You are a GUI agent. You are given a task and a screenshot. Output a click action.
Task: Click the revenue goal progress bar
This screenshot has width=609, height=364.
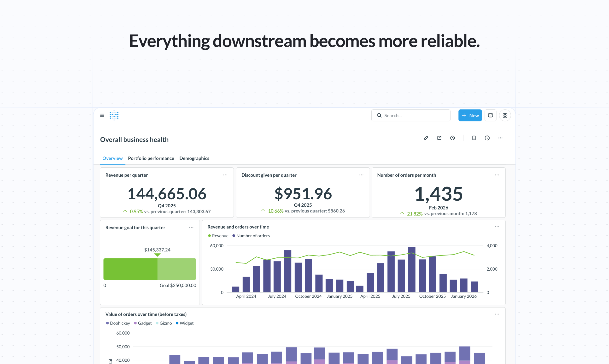(150, 269)
